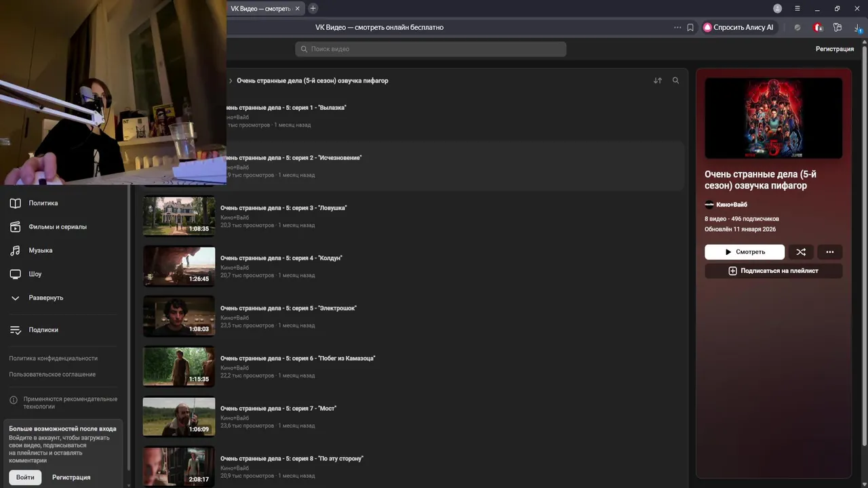Click the red ad-blocker extension icon
This screenshot has width=868, height=488.
point(818,28)
